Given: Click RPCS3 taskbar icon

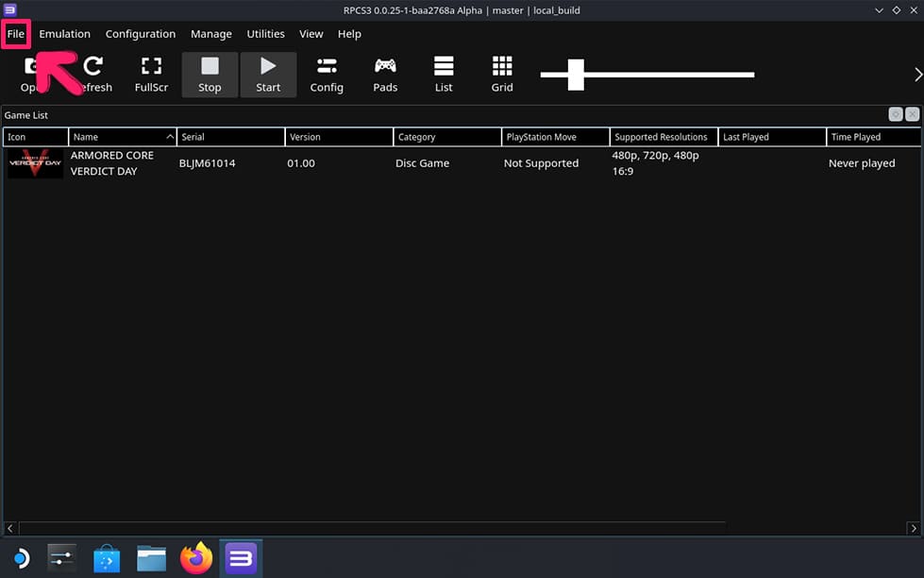Looking at the screenshot, I should 241,558.
